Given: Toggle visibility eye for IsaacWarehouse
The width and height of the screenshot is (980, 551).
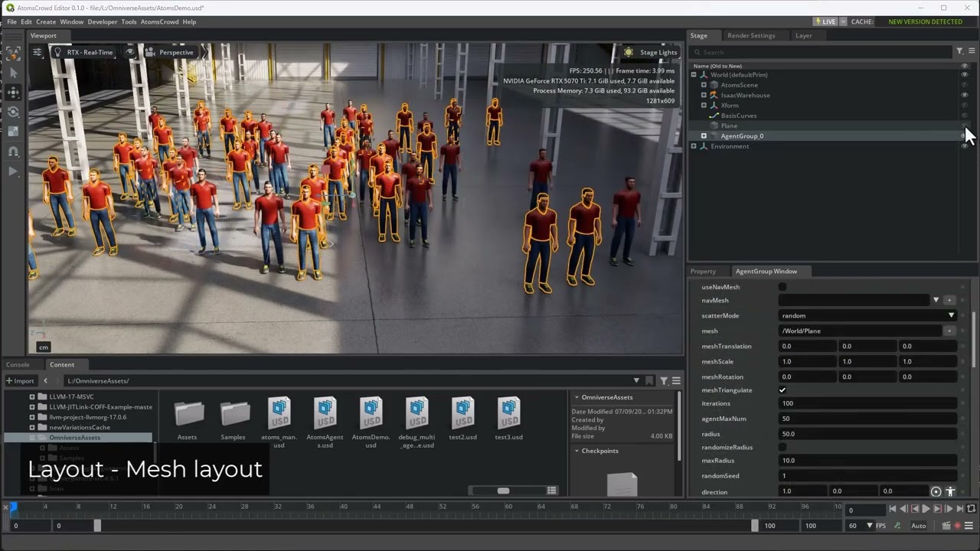Looking at the screenshot, I should (x=964, y=95).
